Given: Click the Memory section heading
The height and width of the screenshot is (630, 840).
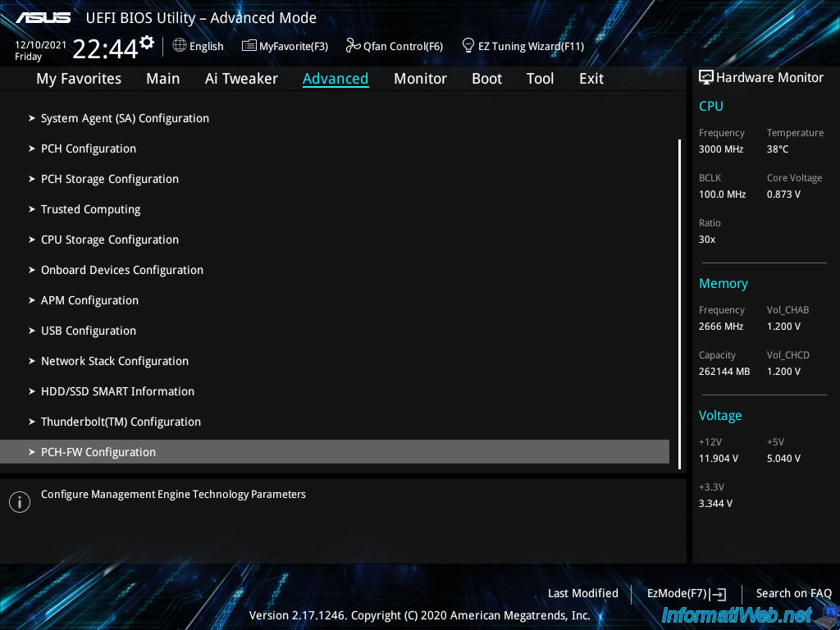Looking at the screenshot, I should pos(724,283).
